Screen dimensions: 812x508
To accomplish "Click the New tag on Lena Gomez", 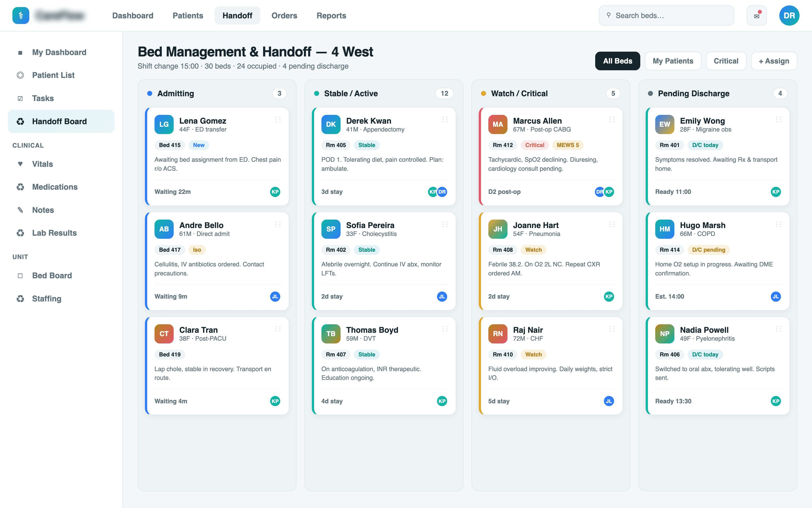I will (x=199, y=145).
